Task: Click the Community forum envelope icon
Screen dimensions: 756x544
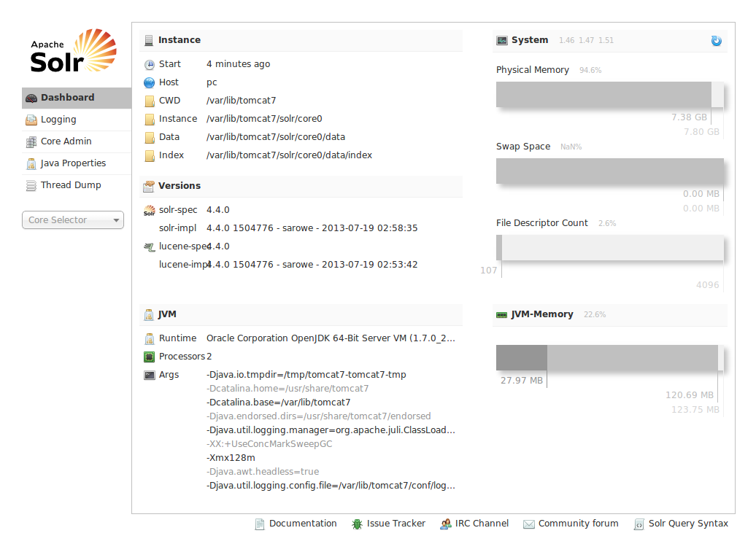Action: coord(529,524)
